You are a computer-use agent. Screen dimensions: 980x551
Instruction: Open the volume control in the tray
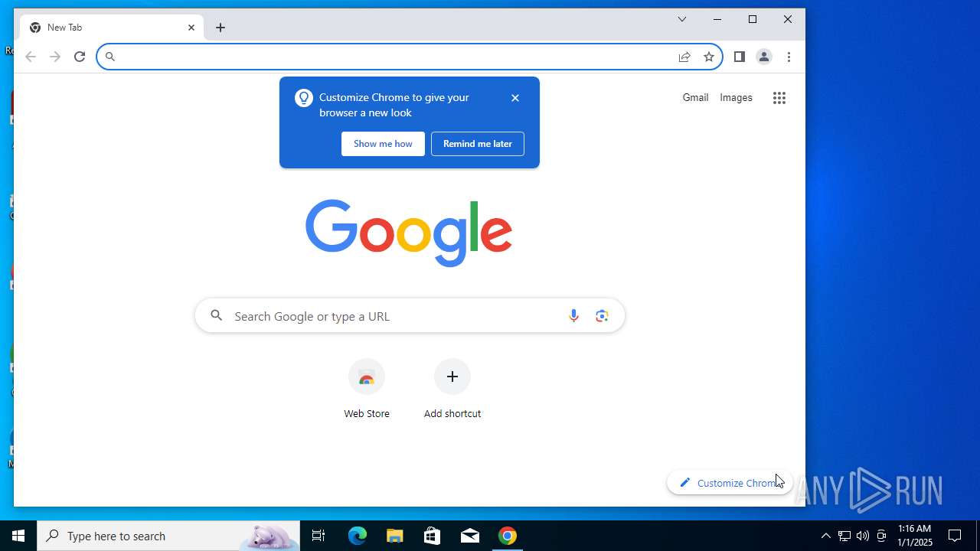click(863, 536)
